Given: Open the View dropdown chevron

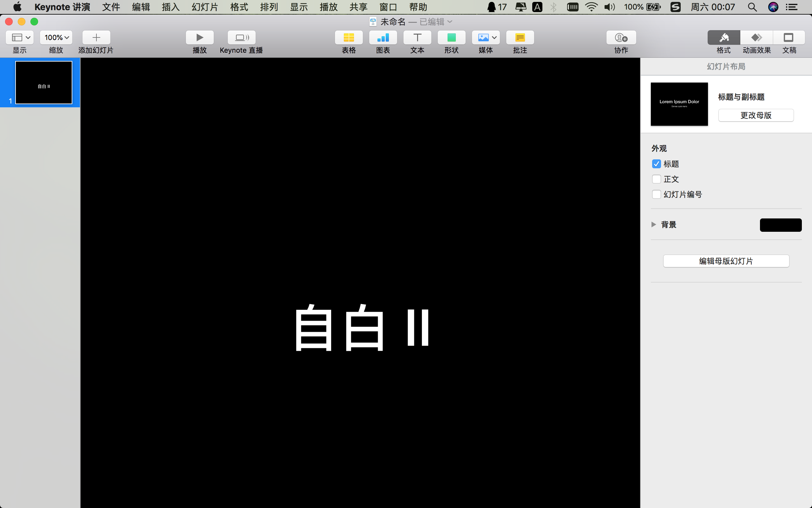Looking at the screenshot, I should pos(28,37).
